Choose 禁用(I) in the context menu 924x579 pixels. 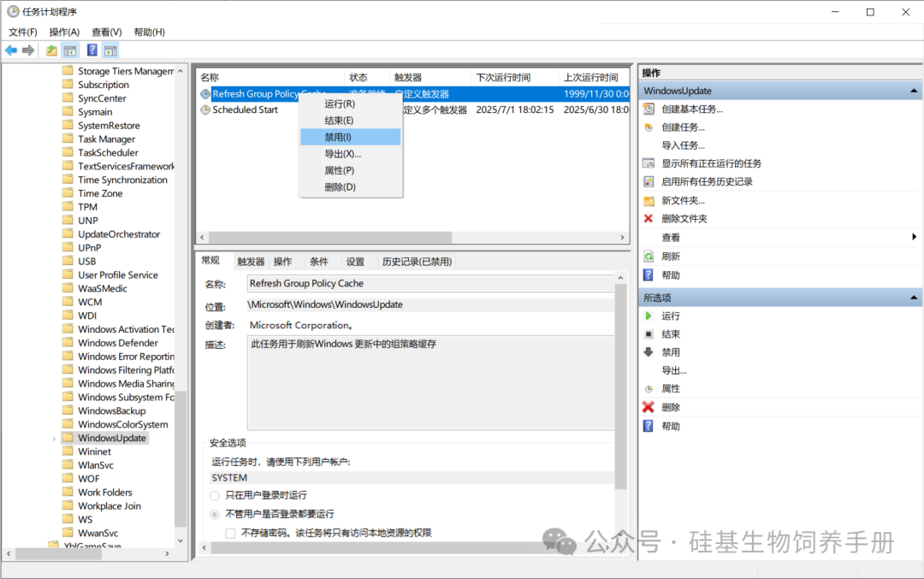click(x=338, y=137)
